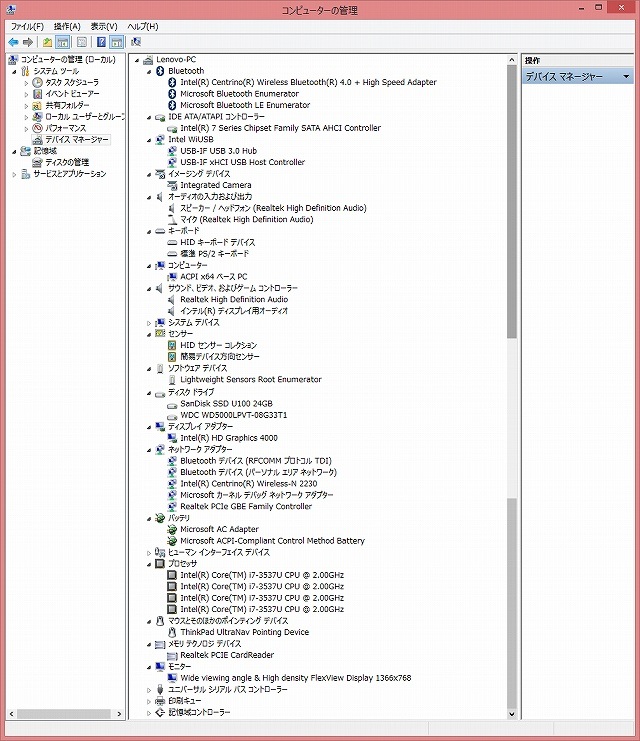Expand Services and Applications (サービスとアプリケーション)
This screenshot has width=640, height=741.
tap(14, 174)
